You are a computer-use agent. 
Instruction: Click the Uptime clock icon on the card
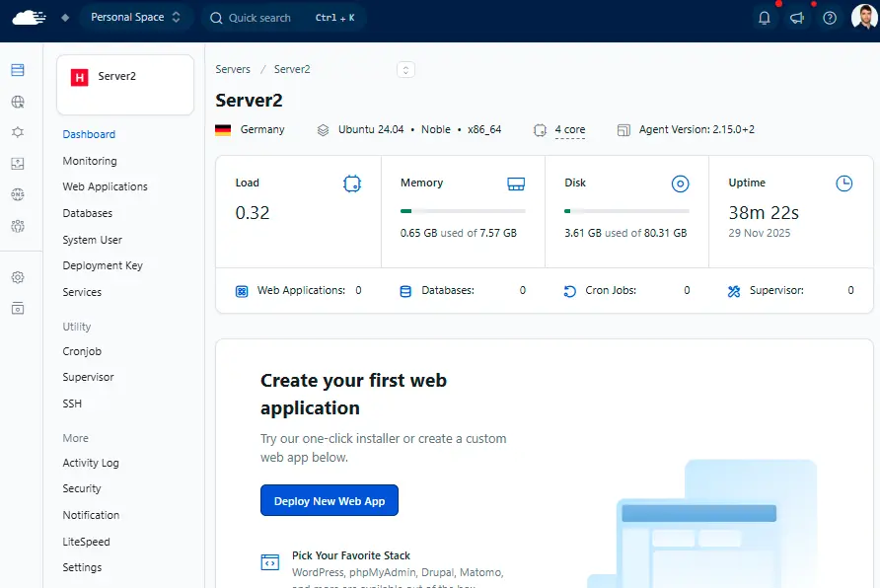(x=844, y=184)
